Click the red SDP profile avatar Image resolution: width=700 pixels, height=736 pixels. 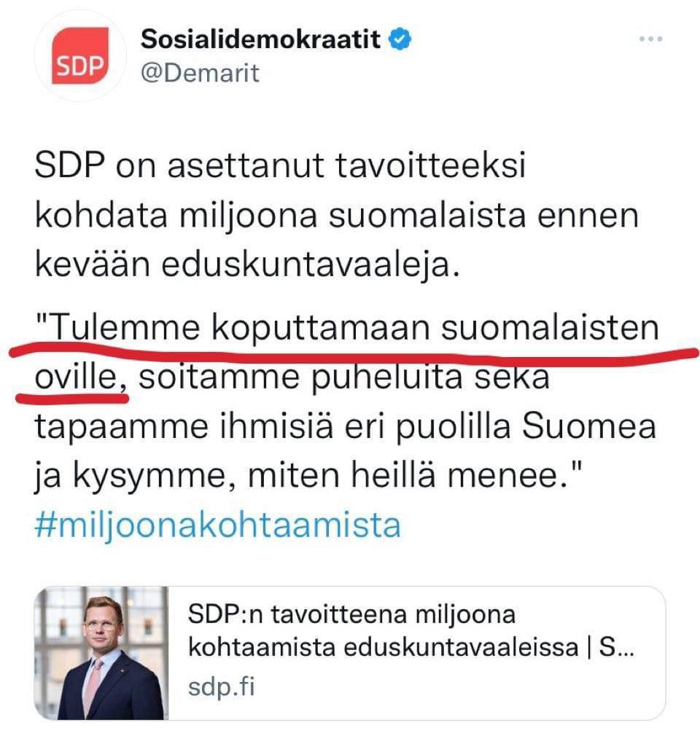[81, 54]
